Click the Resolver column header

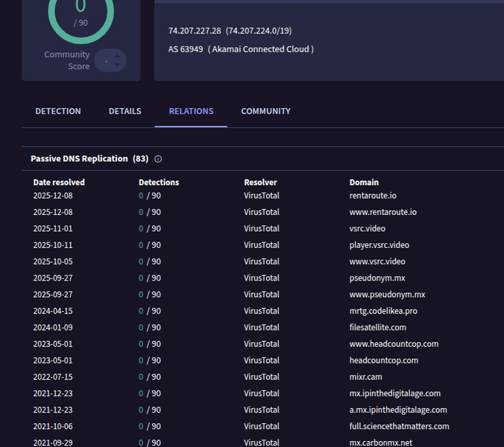(x=260, y=183)
